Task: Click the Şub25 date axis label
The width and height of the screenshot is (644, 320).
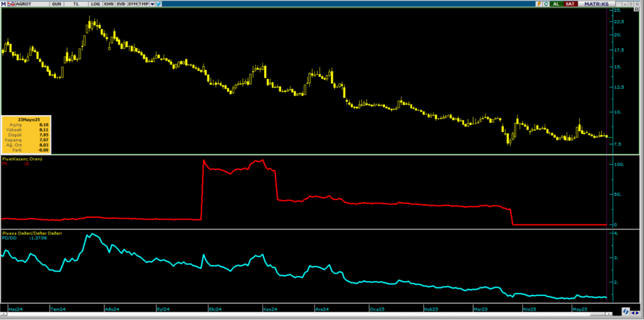Action: [431, 309]
